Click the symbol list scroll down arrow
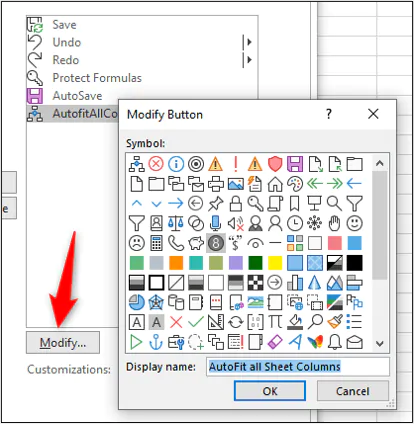414x424 pixels. pyautogui.click(x=380, y=343)
